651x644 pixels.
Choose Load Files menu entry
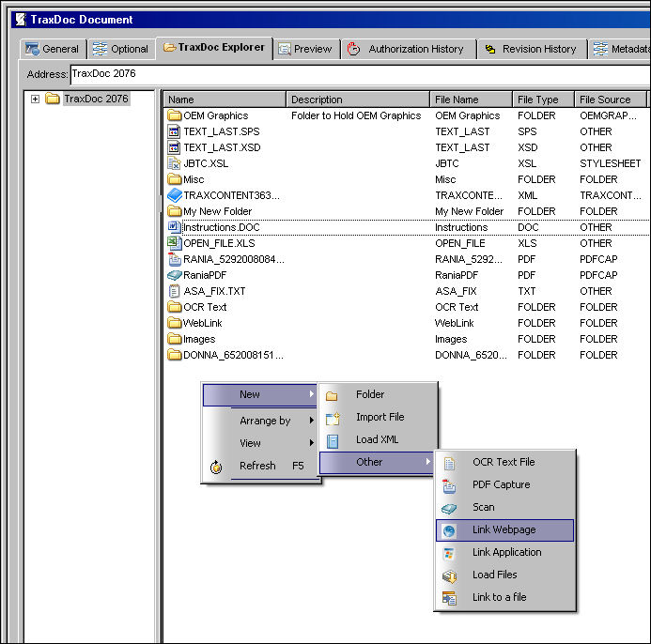504,575
